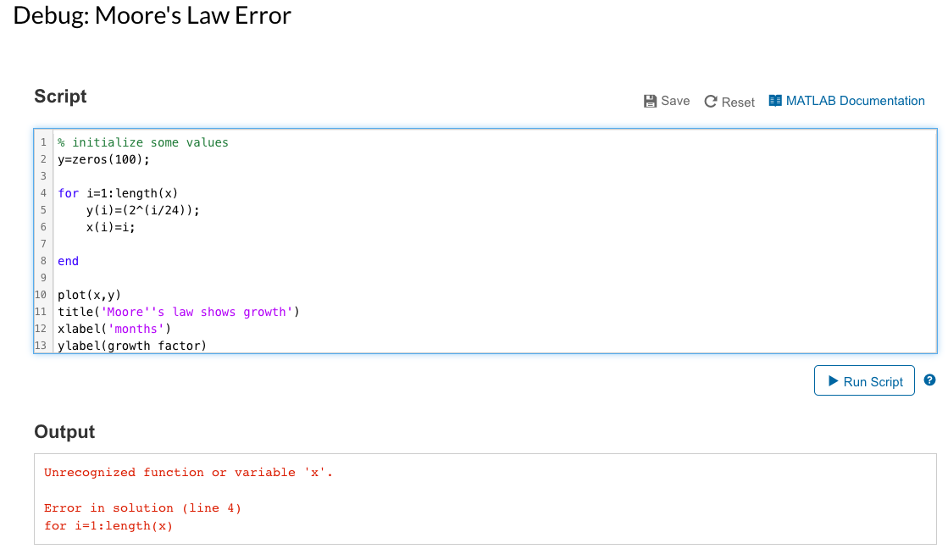The image size is (948, 560).
Task: Select the error text in the Output panel
Action: point(186,472)
